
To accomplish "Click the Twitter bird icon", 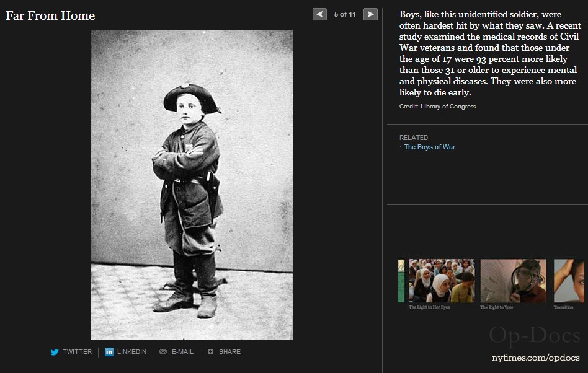I will click(x=55, y=352).
